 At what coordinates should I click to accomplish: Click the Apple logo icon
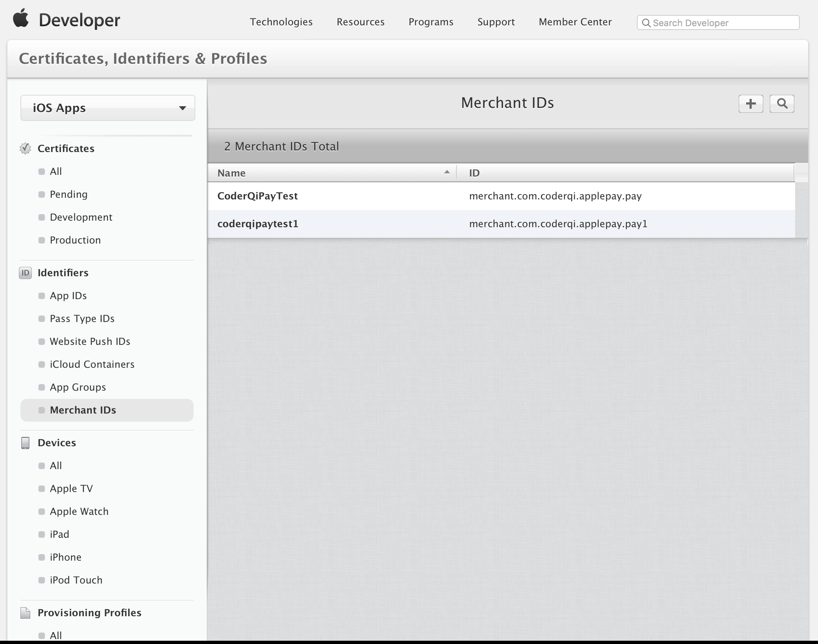coord(21,18)
